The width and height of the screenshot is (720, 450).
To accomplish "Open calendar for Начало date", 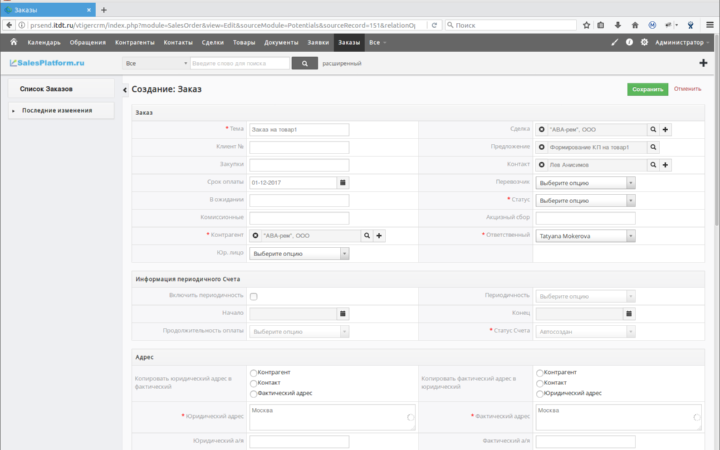I will 343,314.
